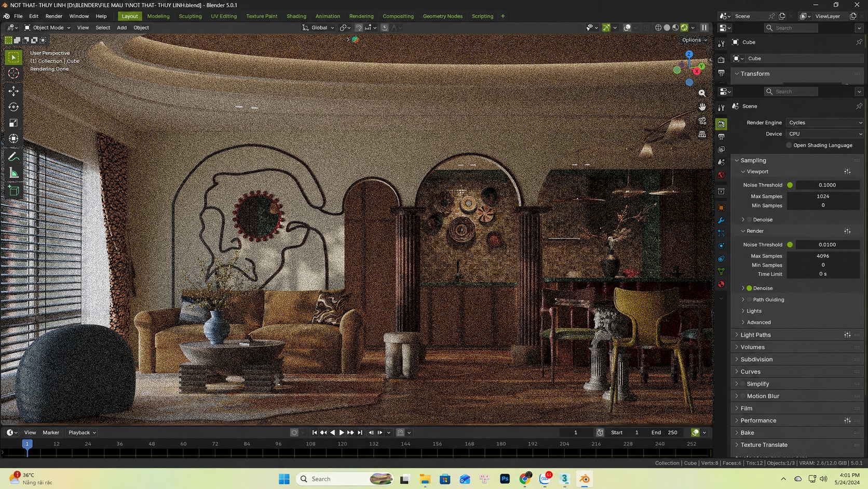Activate the Move tool
This screenshot has height=489, width=868.
click(x=13, y=91)
